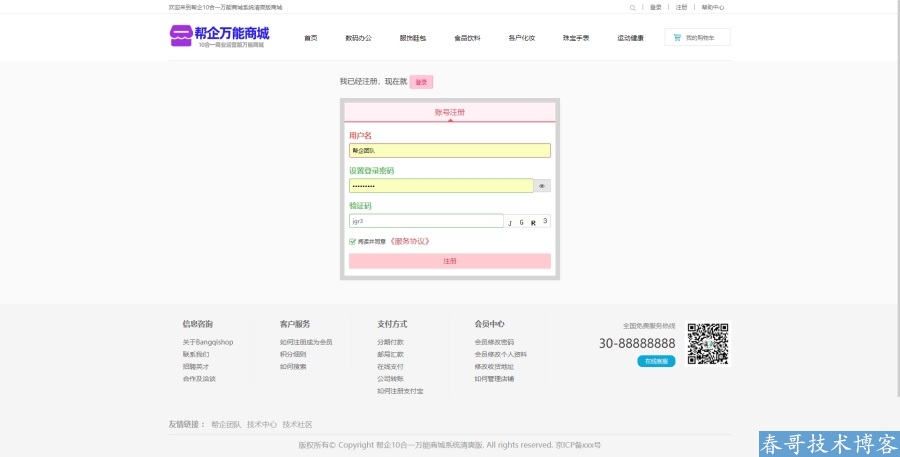
Task: Open 技术社区 friendly link
Action: pos(297,425)
